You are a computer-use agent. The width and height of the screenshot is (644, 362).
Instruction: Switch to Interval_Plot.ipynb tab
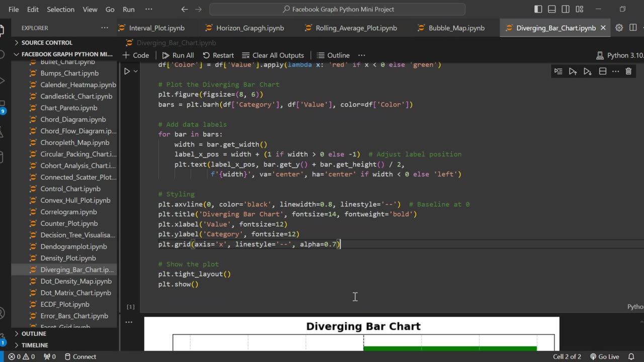click(x=156, y=28)
